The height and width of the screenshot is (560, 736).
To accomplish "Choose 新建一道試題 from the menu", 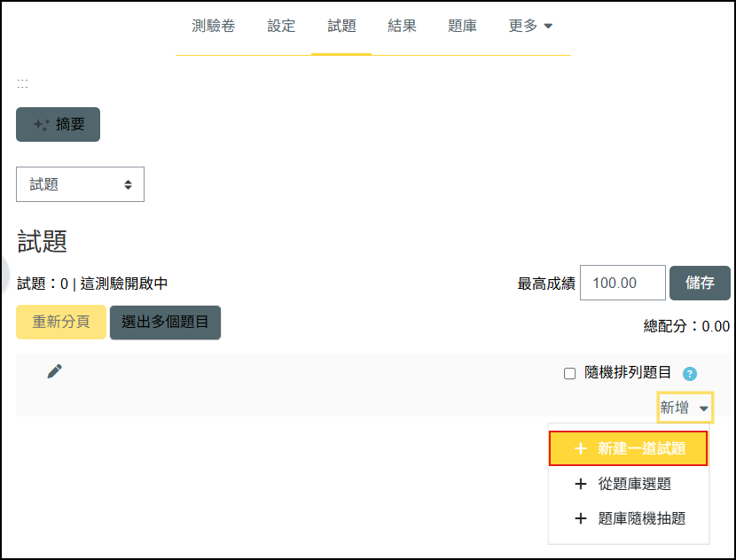I will (x=628, y=448).
